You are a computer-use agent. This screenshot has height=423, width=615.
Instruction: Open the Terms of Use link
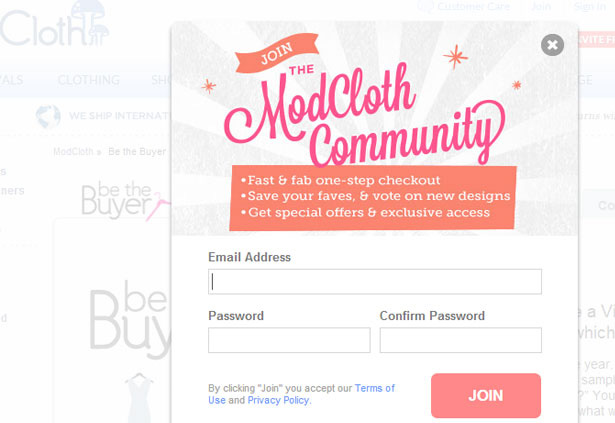[x=376, y=388]
